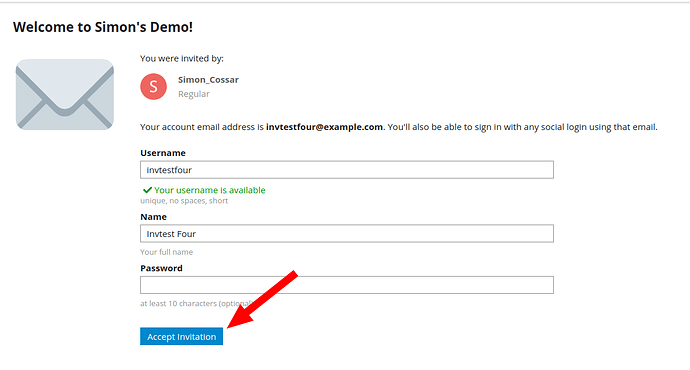Click the 'unique, no spaces, short' hint
Screen dimensions: 690x370
pos(184,201)
